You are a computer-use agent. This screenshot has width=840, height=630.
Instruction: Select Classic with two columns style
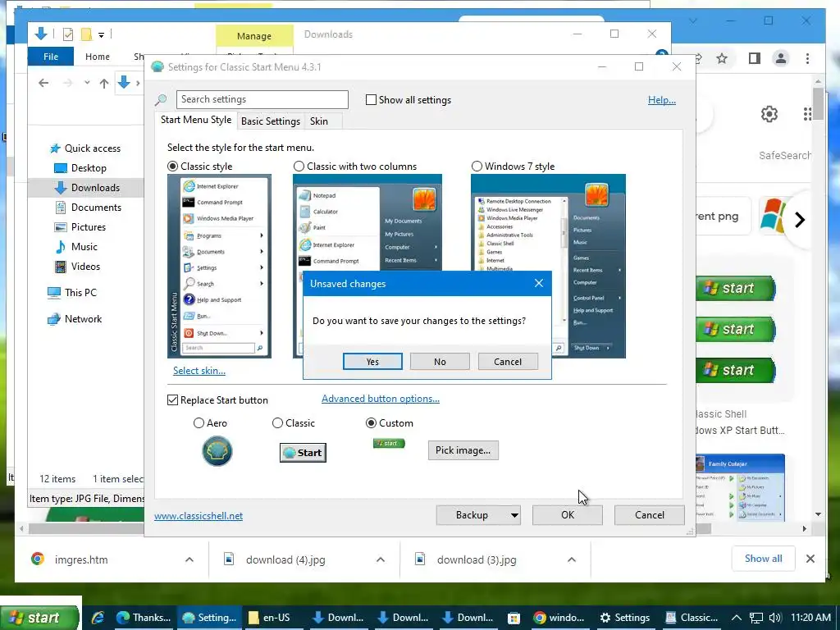299,166
